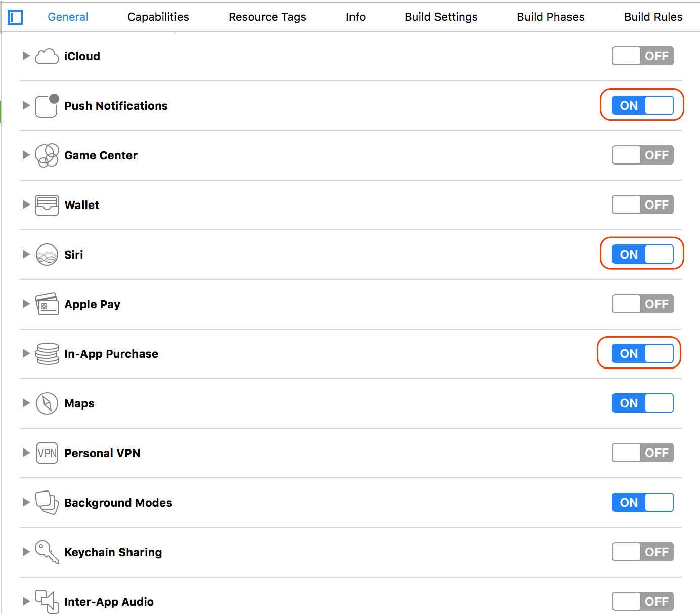Screen dimensions: 700x614
Task: Click the Push Notifications badge icon
Action: coord(47,106)
